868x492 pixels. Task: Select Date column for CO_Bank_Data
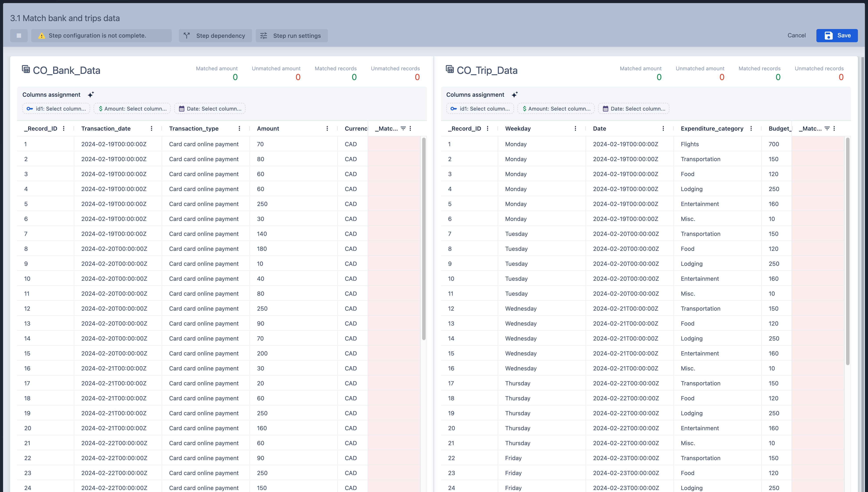210,108
